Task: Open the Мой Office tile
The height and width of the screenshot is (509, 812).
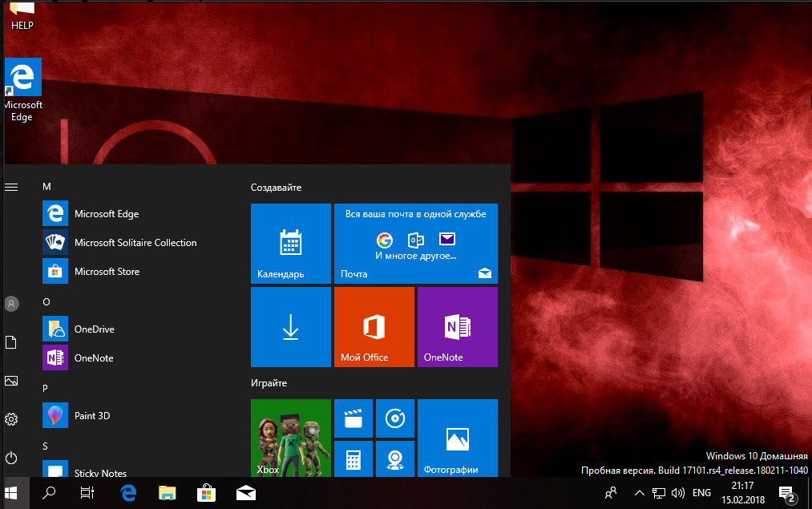Action: (x=374, y=327)
